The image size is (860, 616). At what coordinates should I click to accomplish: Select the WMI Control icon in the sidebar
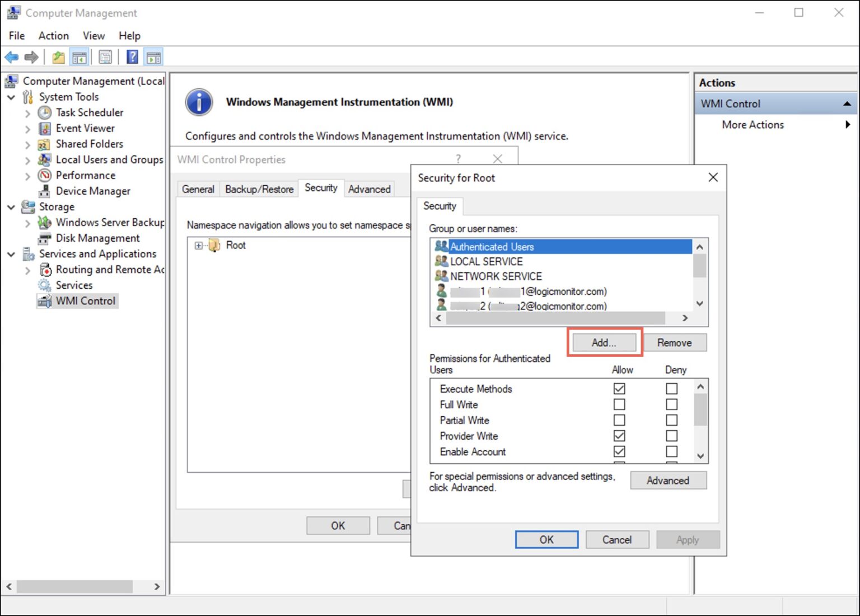[44, 301]
